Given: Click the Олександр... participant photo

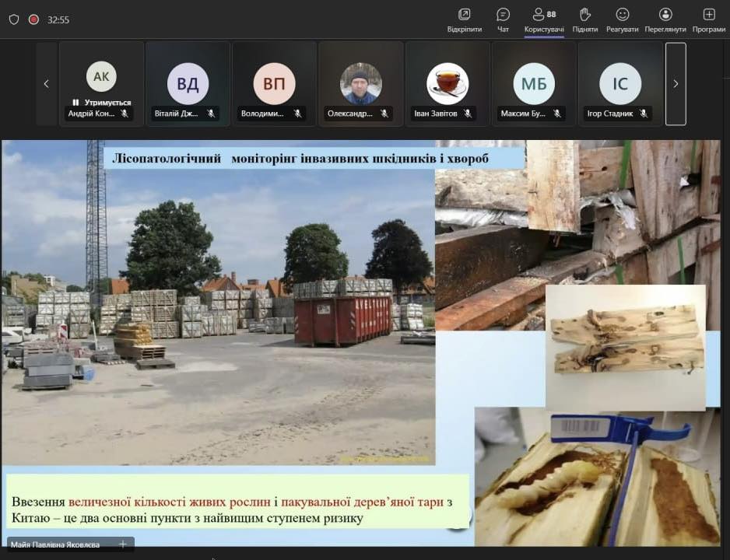Looking at the screenshot, I should tap(361, 83).
